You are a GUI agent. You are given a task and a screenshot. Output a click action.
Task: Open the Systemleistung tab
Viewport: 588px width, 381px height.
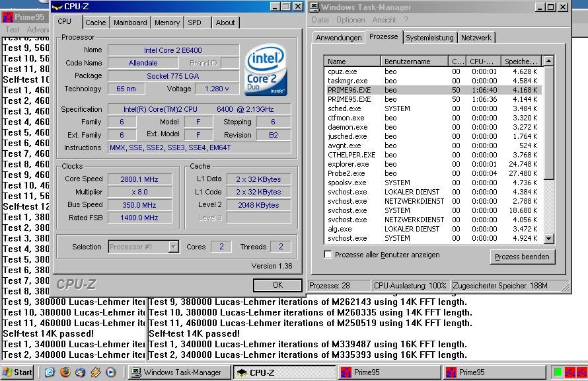point(429,38)
